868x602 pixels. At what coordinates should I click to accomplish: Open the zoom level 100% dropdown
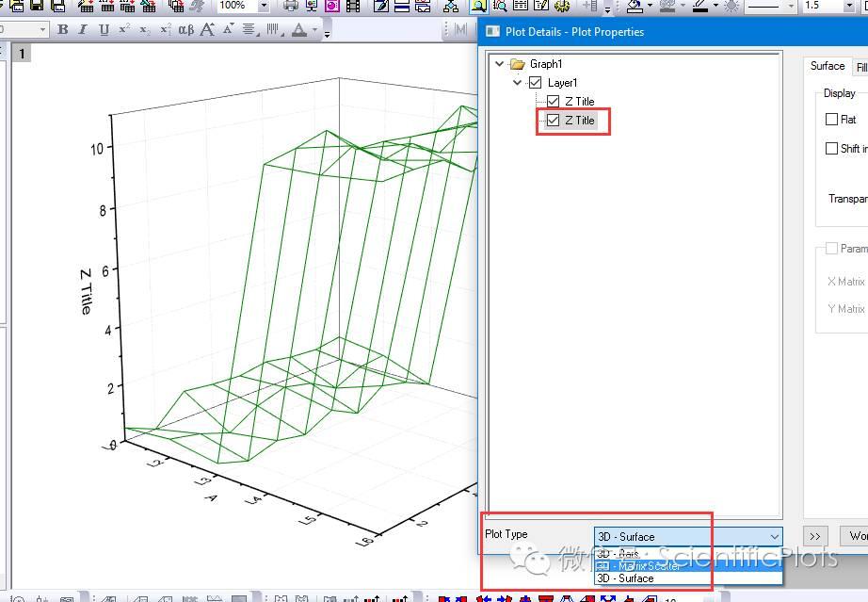point(264,8)
